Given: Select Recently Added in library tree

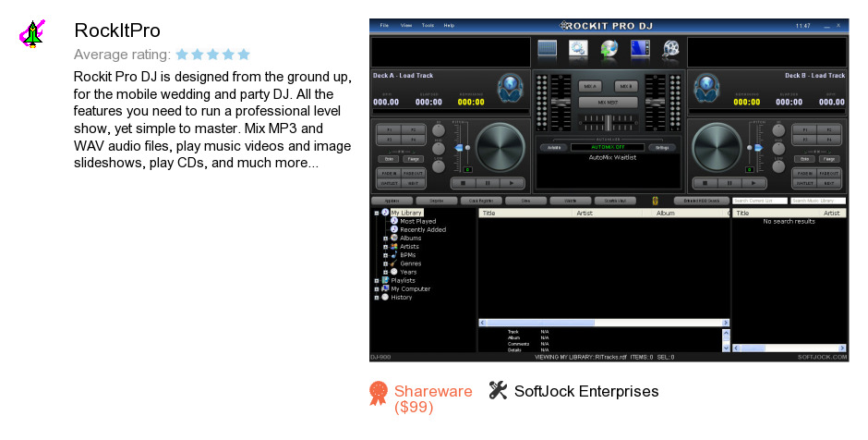Looking at the screenshot, I should tap(423, 229).
